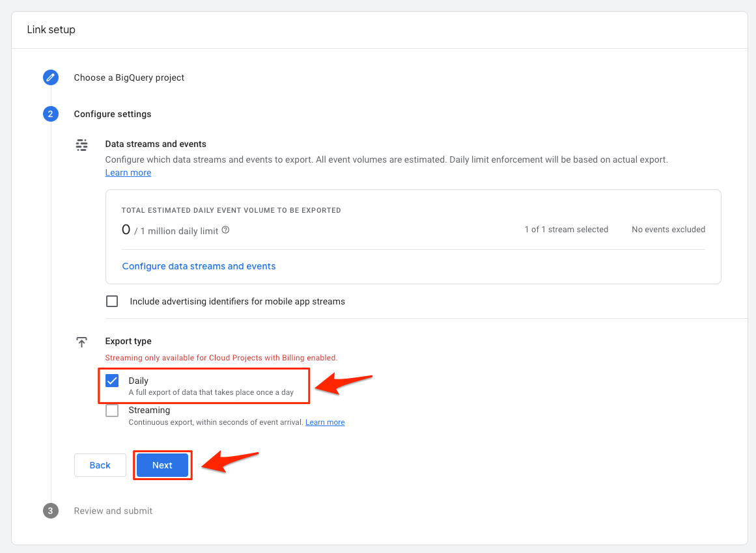
Task: Click the step 3 circle beside Review and submit
Action: [x=50, y=511]
